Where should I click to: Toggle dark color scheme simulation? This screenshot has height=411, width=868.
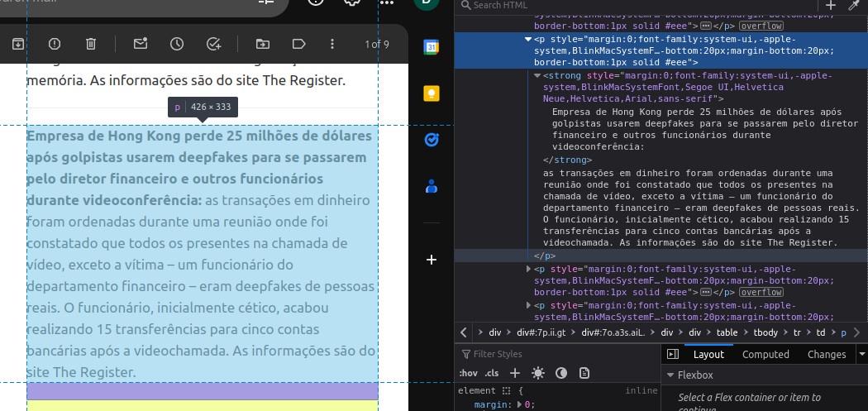click(x=561, y=373)
